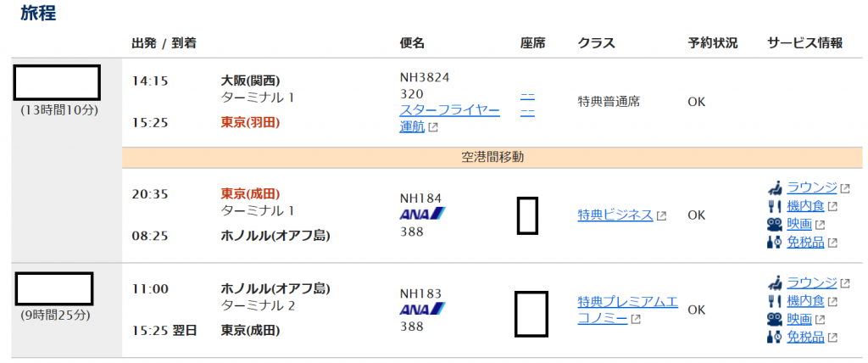Open the 免税品 text link for NH183
This screenshot has width=868, height=363.
click(x=805, y=338)
